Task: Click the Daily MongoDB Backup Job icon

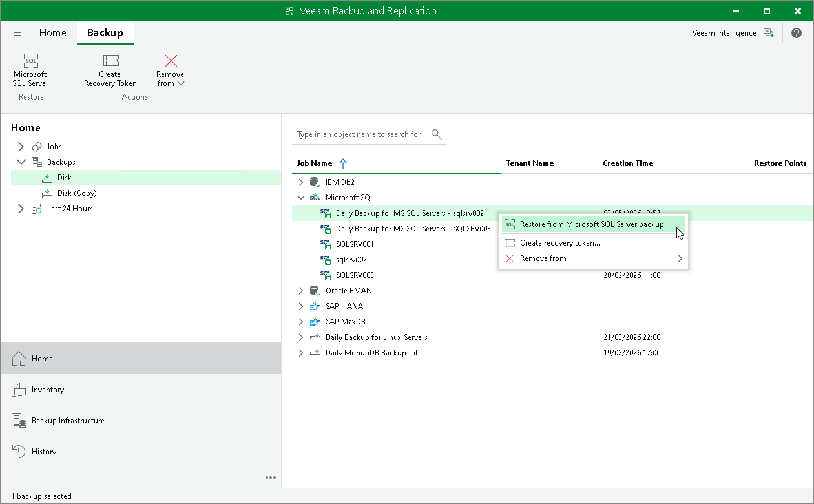Action: (315, 353)
